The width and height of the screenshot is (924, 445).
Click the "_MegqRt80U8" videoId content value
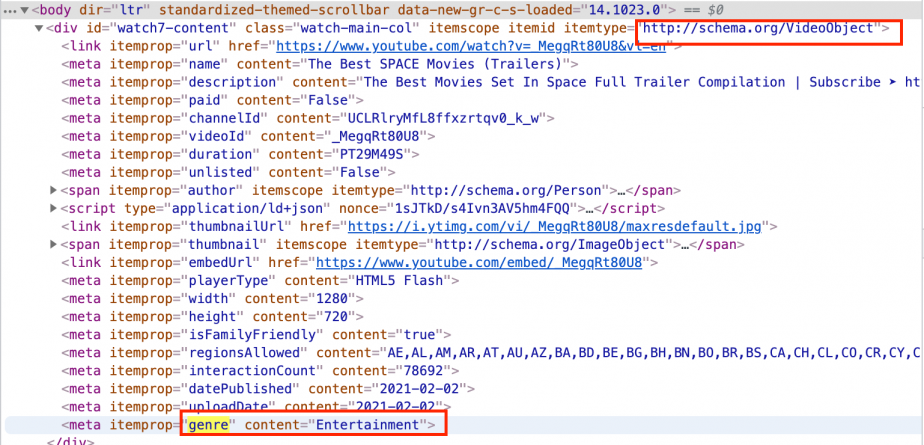[375, 136]
